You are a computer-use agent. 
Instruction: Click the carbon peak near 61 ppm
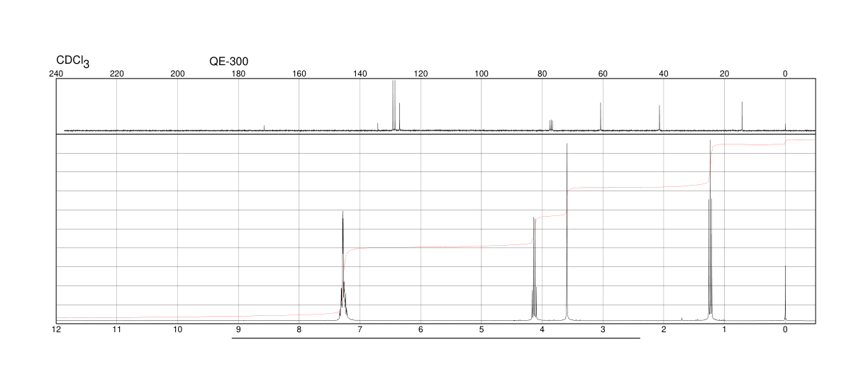601,117
